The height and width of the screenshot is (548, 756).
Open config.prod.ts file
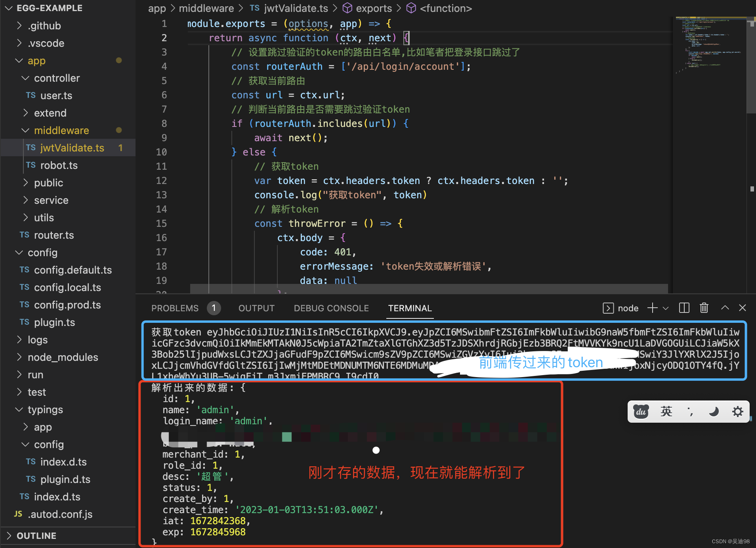coord(68,305)
